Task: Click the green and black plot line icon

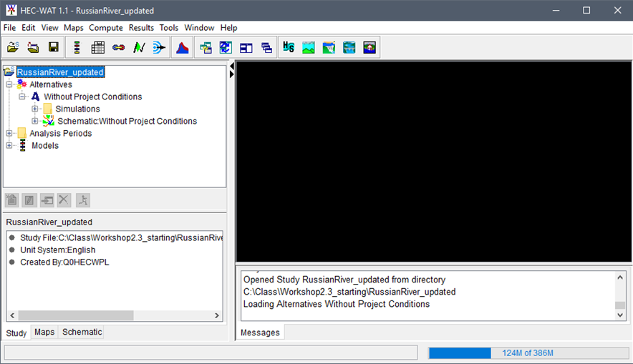Action: [138, 47]
